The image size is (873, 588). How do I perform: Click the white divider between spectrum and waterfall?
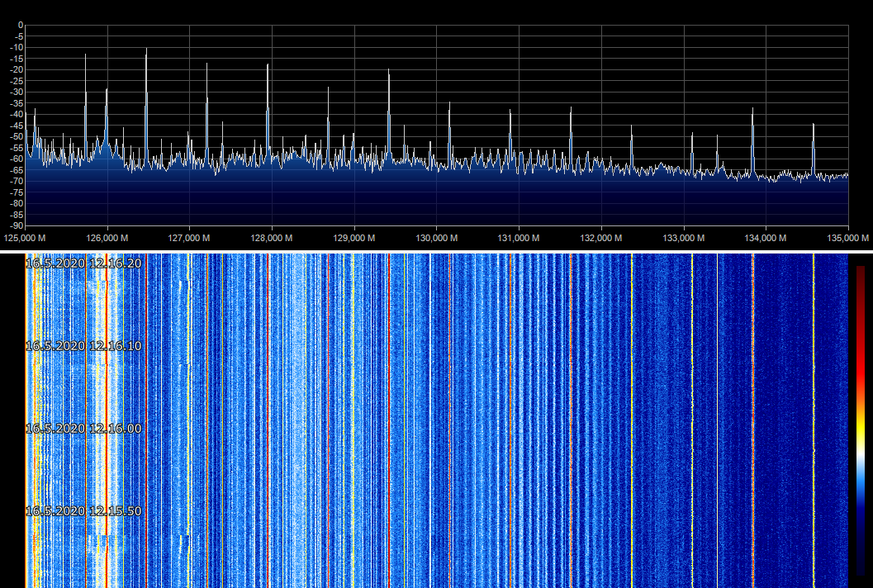point(436,251)
